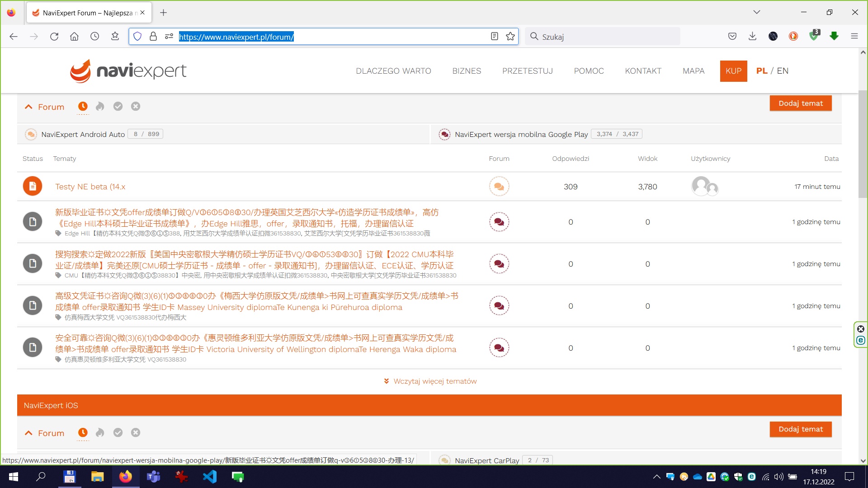Collapse the top Forum section chevron
The image size is (868, 488).
(x=28, y=107)
